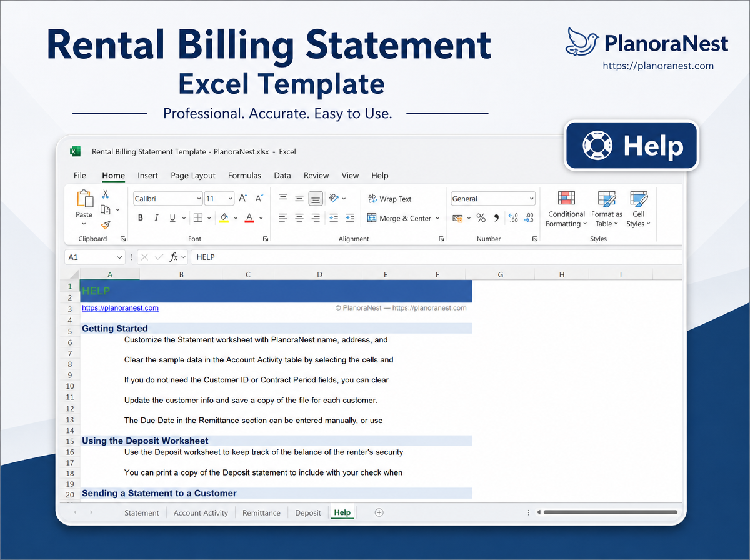Viewport: 750px width, 560px height.
Task: Switch to the Data tab
Action: point(282,176)
